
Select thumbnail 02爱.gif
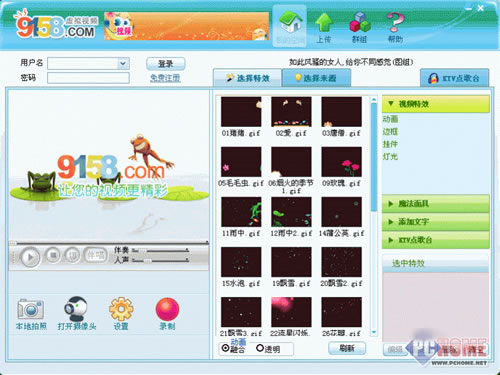coord(291,112)
